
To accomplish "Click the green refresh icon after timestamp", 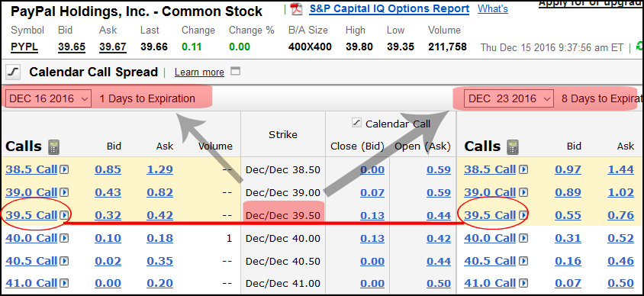I will click(x=640, y=47).
